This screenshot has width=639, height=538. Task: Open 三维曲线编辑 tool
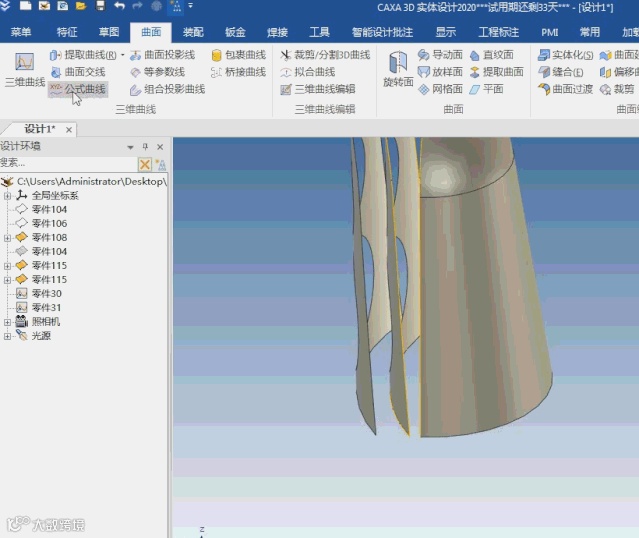[x=318, y=89]
